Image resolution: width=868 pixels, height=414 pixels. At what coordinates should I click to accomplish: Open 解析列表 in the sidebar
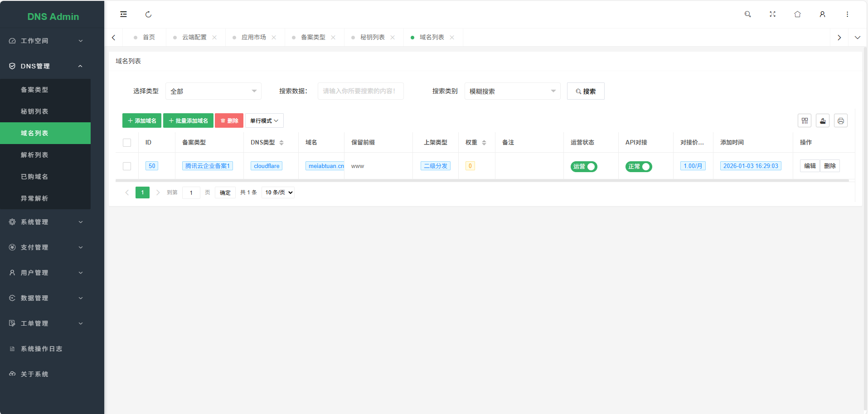(x=34, y=155)
